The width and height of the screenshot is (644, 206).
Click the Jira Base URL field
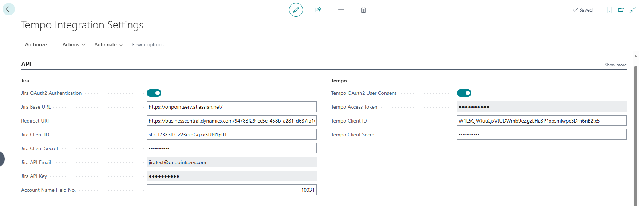(x=232, y=107)
